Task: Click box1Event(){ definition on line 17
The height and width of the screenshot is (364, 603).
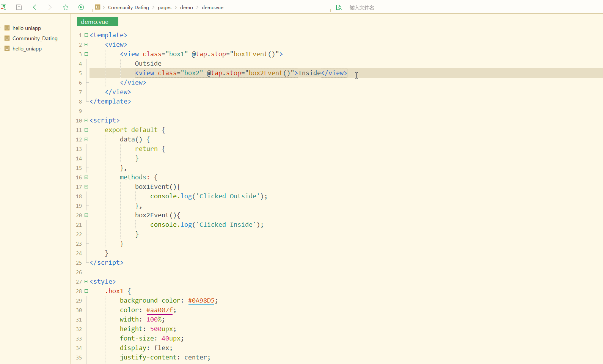Action: point(158,187)
